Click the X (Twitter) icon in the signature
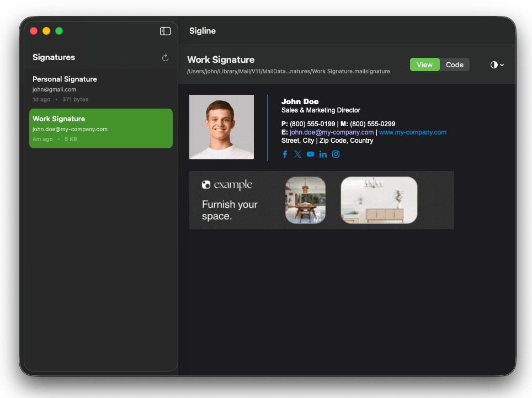532x398 pixels. (297, 154)
